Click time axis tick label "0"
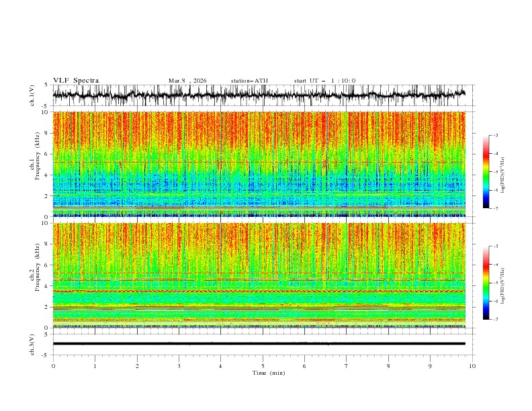532x411 pixels. click(53, 366)
